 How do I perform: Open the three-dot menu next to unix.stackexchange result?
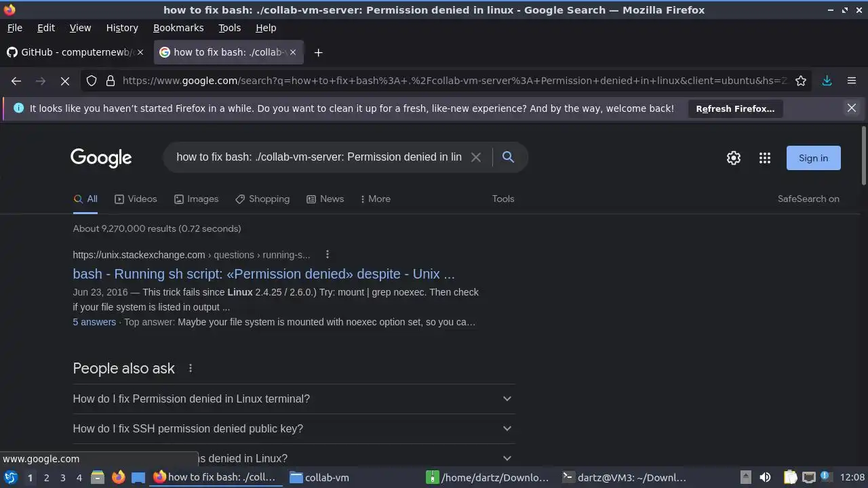[x=328, y=255]
